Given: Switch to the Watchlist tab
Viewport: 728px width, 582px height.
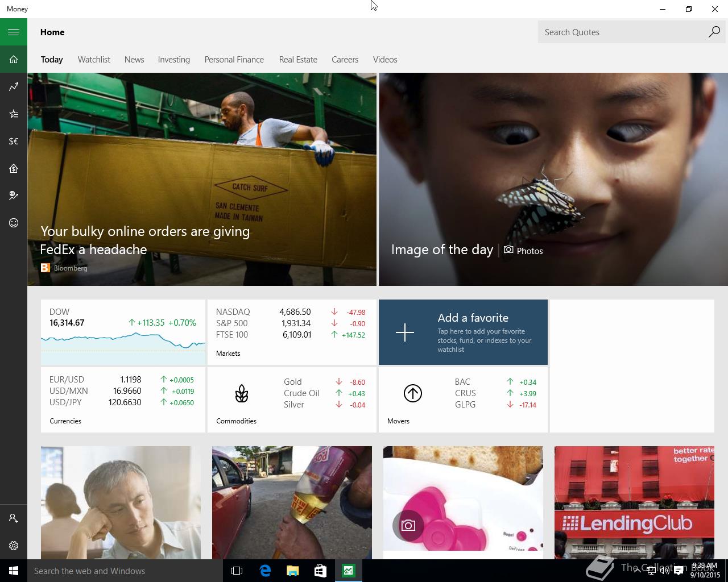Looking at the screenshot, I should pos(94,59).
